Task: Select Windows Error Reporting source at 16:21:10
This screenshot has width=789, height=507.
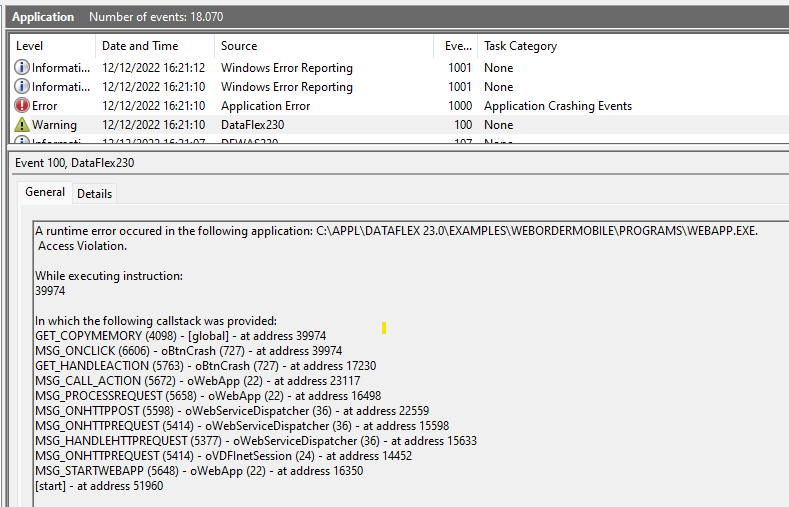Action: 287,87
